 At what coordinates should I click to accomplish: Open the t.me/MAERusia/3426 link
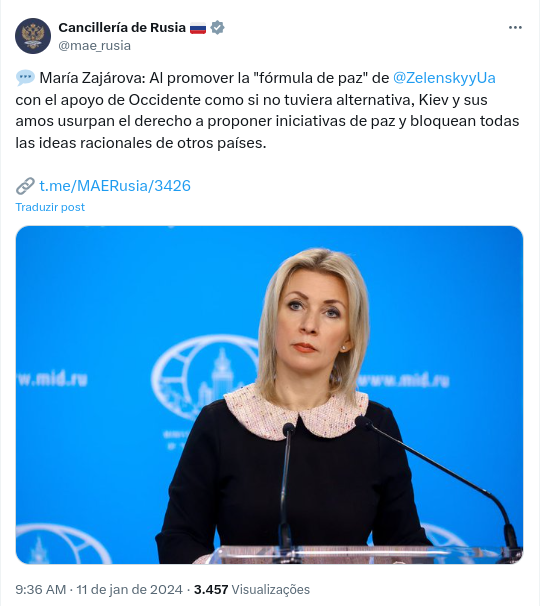[115, 186]
